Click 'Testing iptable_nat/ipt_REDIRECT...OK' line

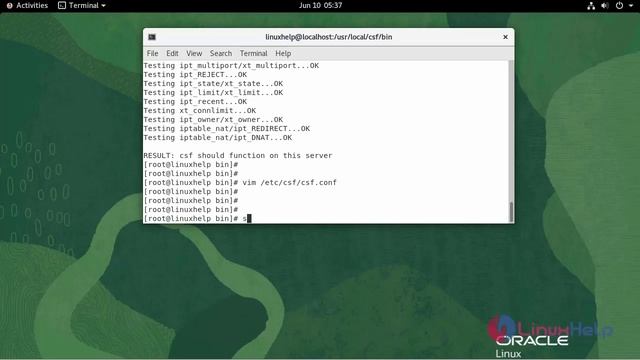pos(227,129)
